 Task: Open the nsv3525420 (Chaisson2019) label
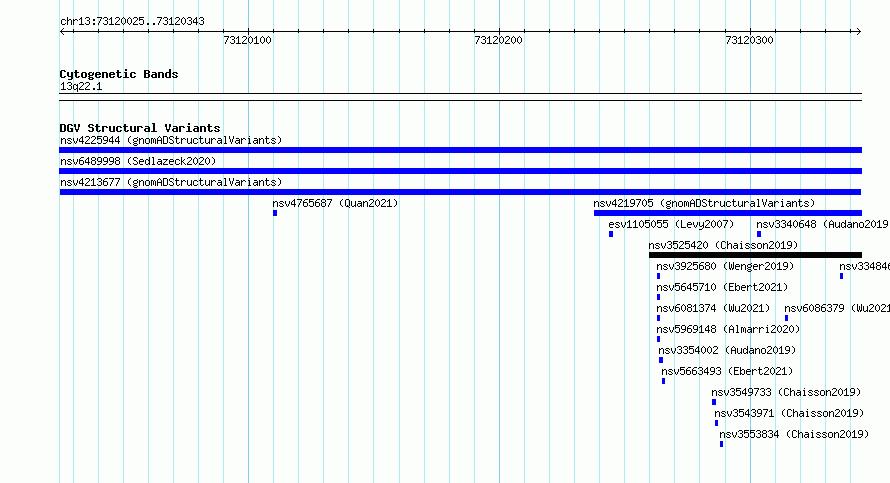tap(723, 245)
